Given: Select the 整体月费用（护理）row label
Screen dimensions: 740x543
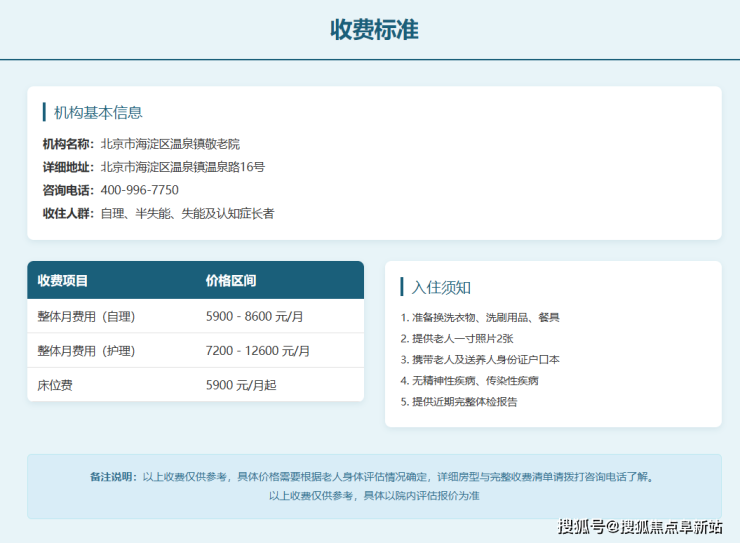Looking at the screenshot, I should click(x=86, y=351).
